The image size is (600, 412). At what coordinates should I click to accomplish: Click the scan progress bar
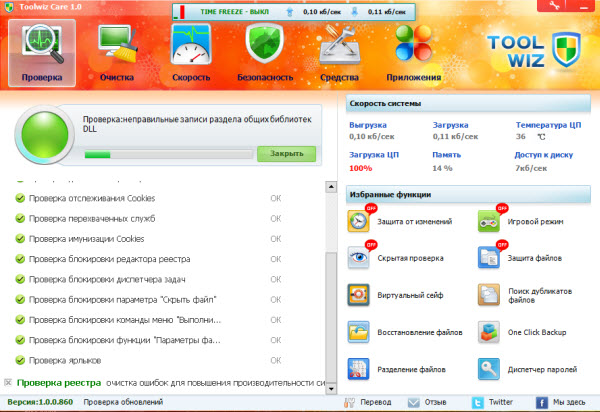point(169,155)
